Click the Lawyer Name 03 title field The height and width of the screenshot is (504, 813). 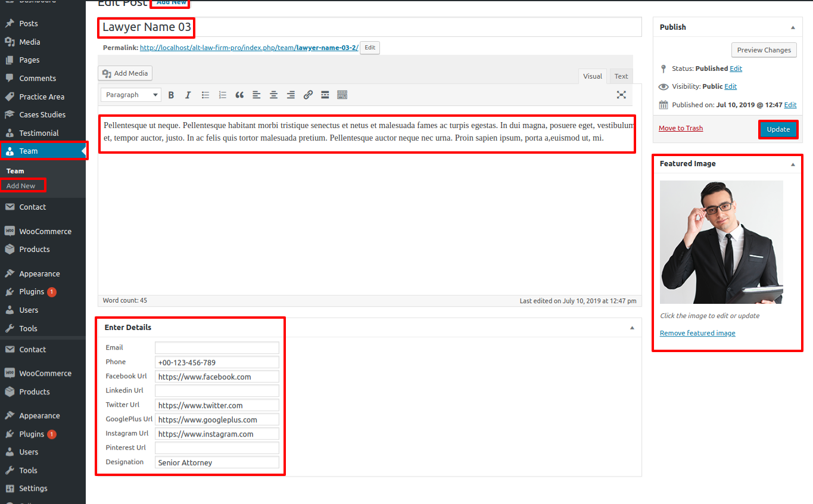370,27
